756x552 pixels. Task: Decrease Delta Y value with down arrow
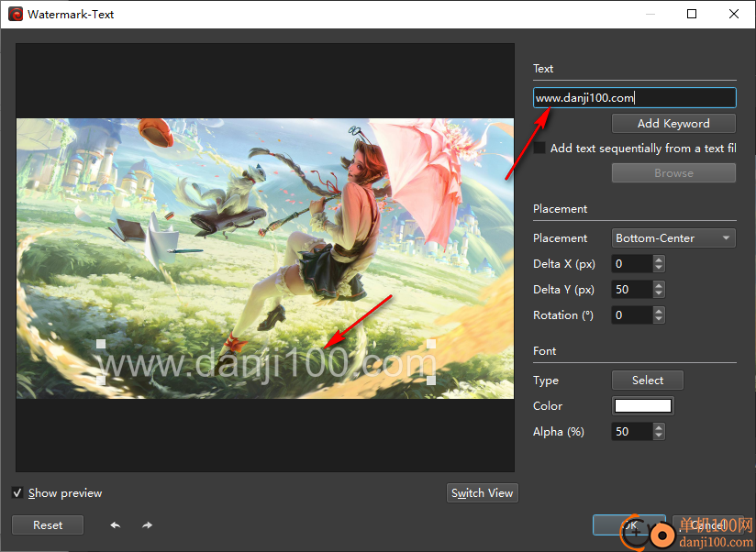point(659,293)
